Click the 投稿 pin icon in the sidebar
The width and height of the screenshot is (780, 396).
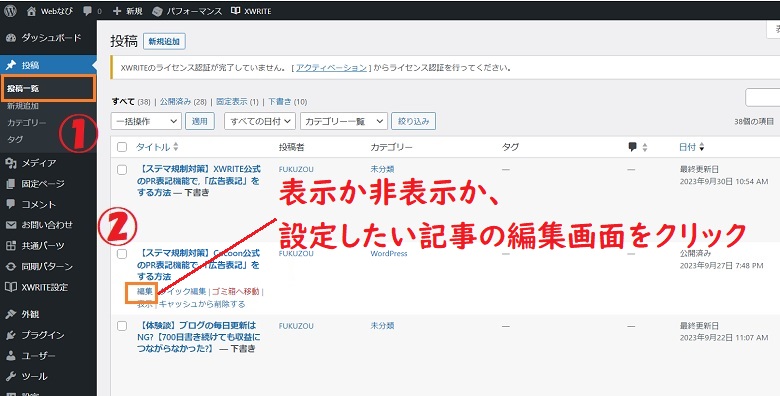click(x=10, y=65)
